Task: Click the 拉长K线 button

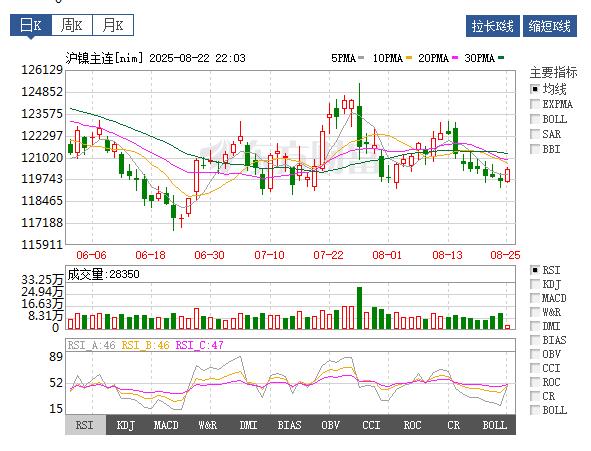Action: pos(493,26)
